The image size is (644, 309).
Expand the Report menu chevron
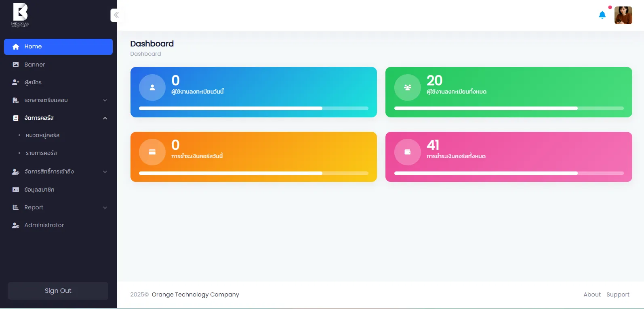[x=105, y=208]
